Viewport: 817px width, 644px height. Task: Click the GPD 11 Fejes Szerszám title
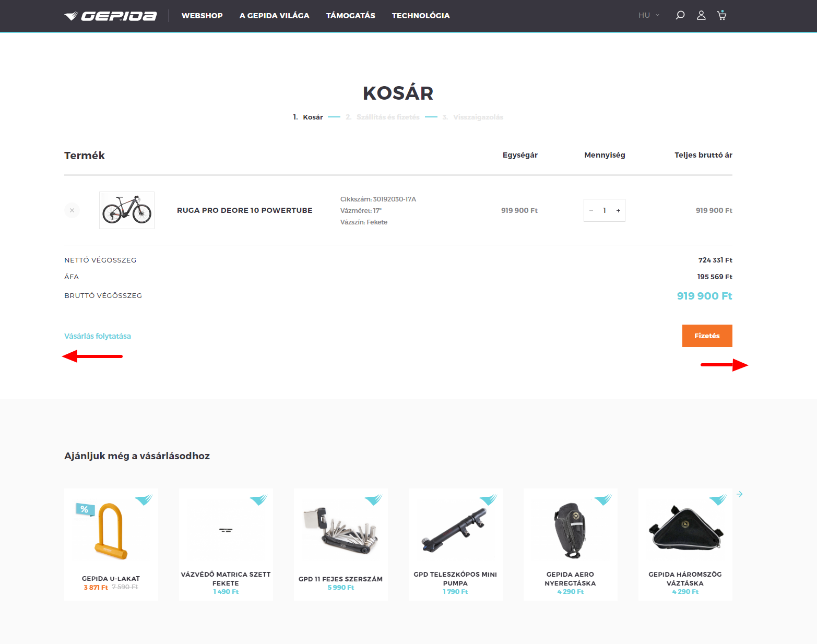pos(341,579)
